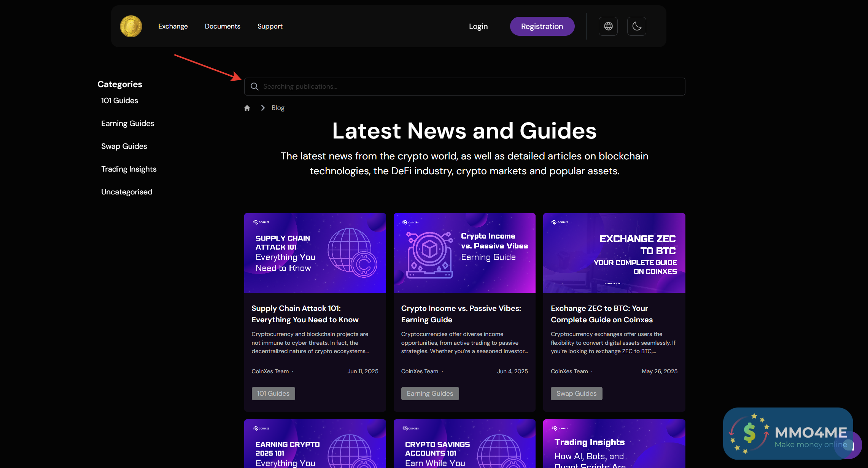Open the Exchange menu item

point(173,26)
